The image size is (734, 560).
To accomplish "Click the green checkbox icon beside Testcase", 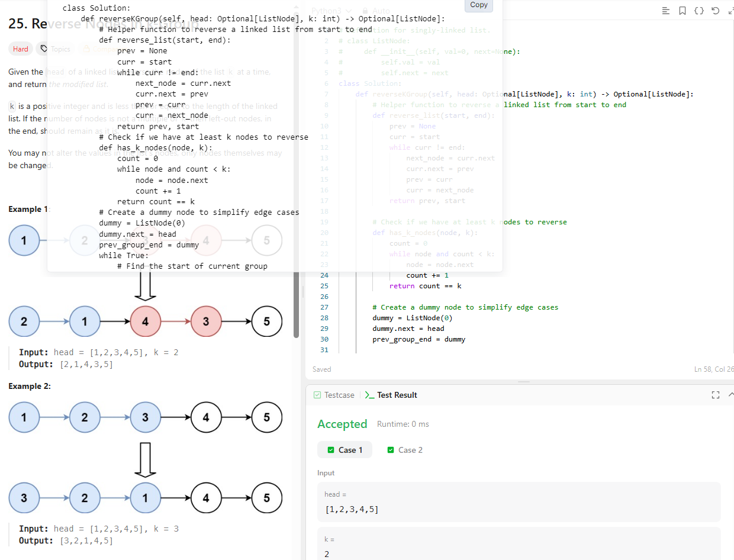I will [317, 395].
